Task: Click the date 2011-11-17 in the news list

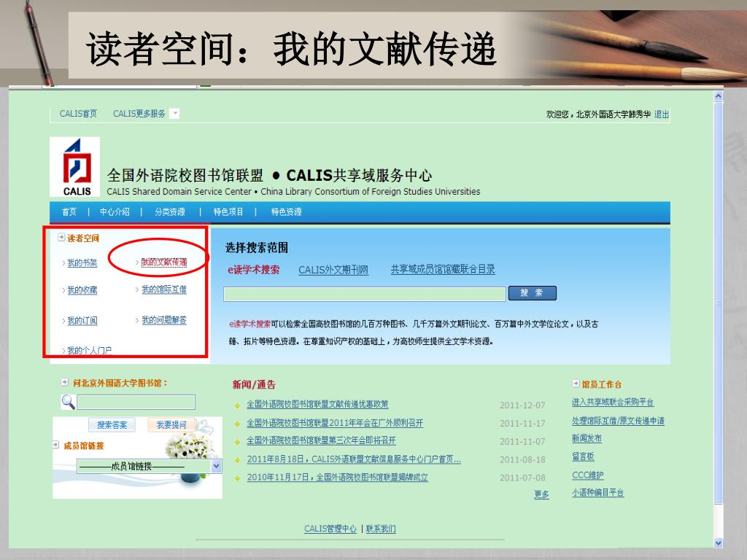Action: pos(522,424)
